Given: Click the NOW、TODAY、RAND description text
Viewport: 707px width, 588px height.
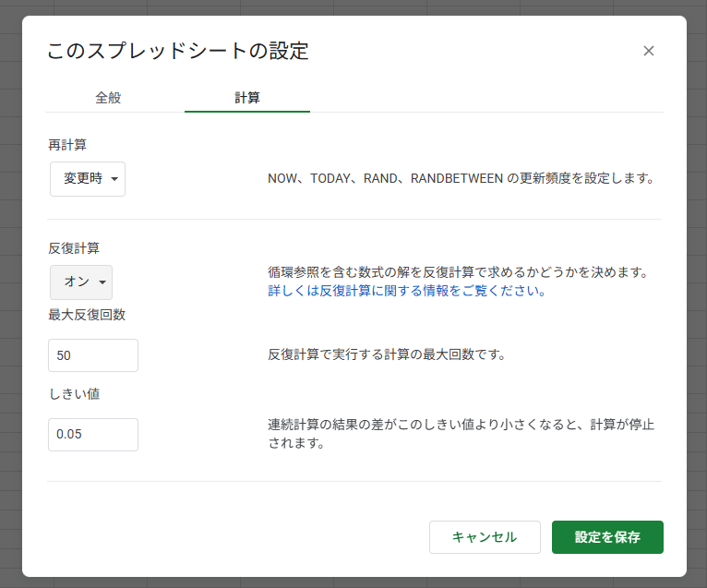Looking at the screenshot, I should coord(461,179).
